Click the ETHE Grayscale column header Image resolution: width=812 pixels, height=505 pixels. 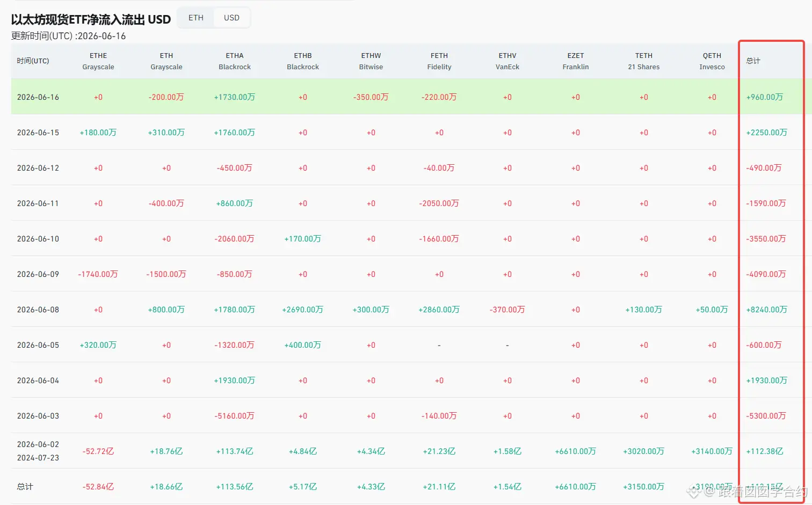point(98,61)
